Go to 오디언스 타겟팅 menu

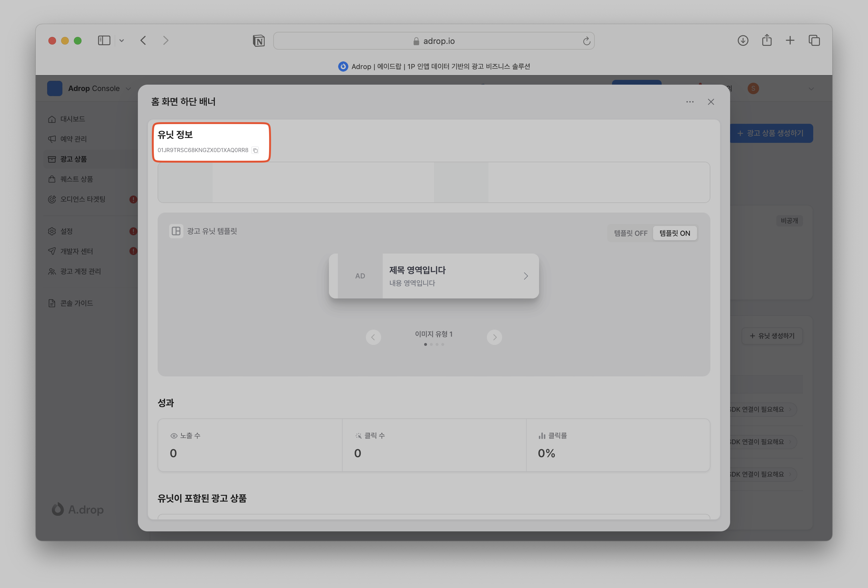[82, 199]
